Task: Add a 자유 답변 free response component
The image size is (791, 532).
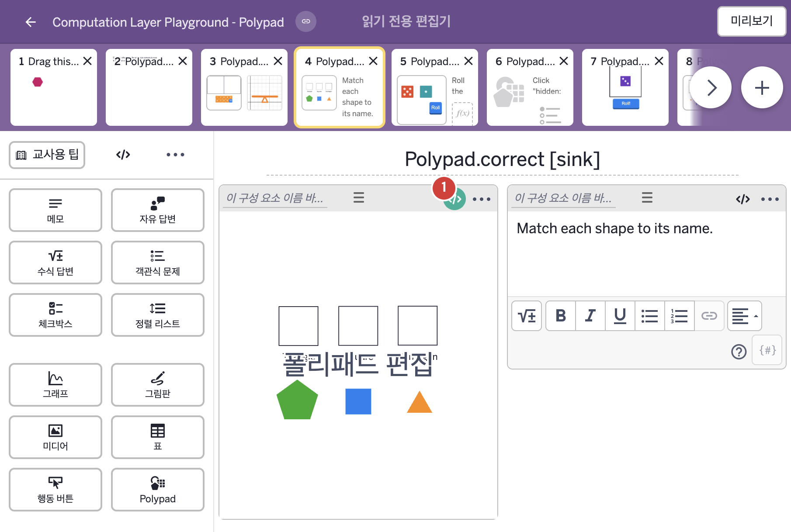Action: tap(158, 210)
